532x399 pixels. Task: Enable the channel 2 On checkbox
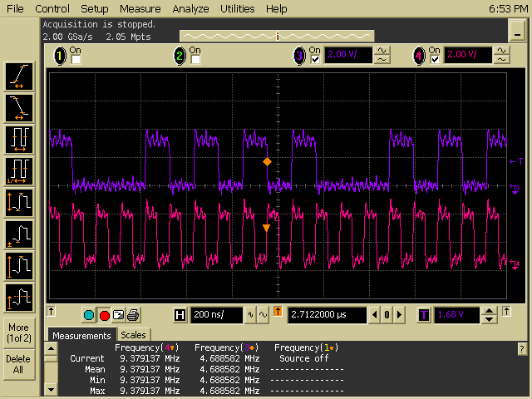tap(196, 60)
